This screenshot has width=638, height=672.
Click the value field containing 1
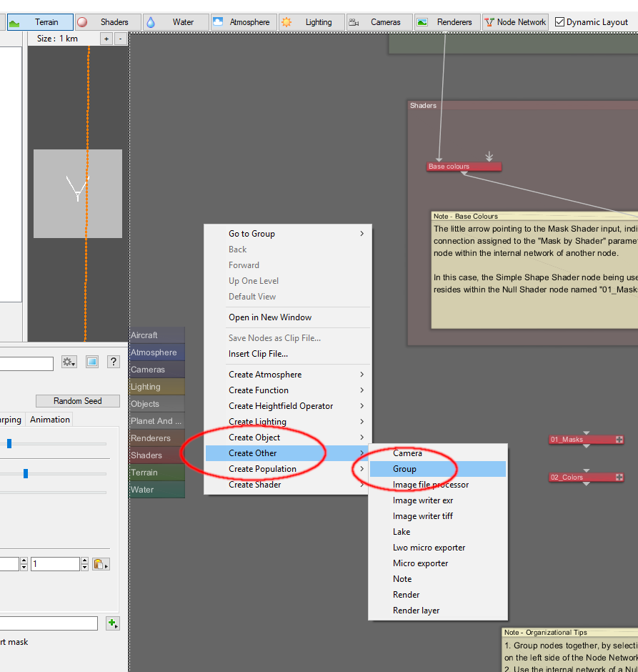[x=55, y=564]
